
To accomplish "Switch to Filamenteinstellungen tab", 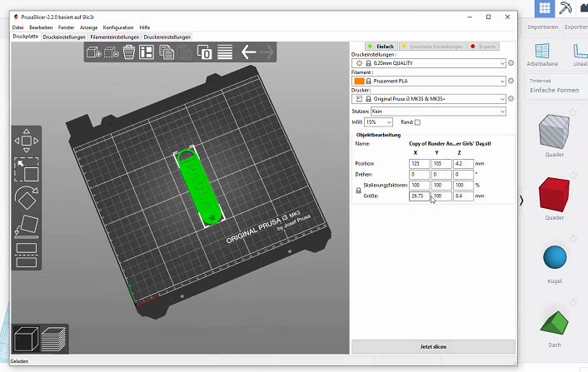I will click(x=115, y=37).
